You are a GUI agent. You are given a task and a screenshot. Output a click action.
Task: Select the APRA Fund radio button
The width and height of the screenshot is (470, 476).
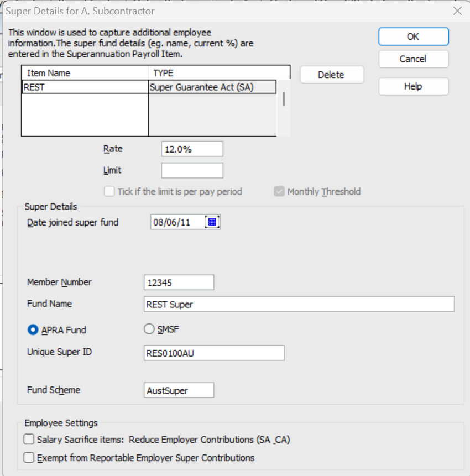(x=33, y=329)
